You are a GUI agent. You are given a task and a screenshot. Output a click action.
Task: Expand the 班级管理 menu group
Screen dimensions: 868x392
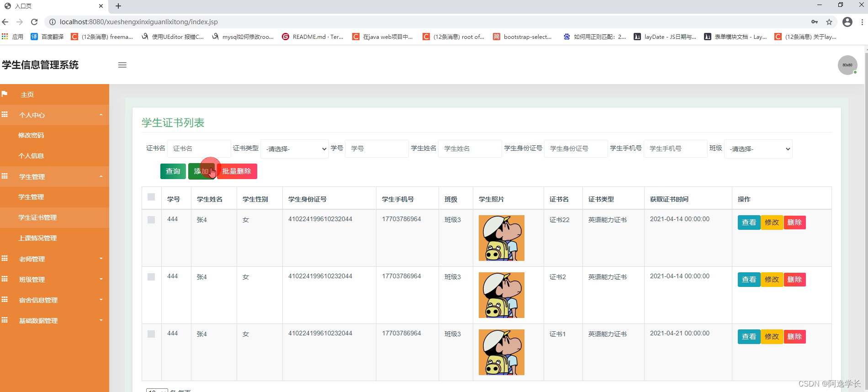pos(54,280)
